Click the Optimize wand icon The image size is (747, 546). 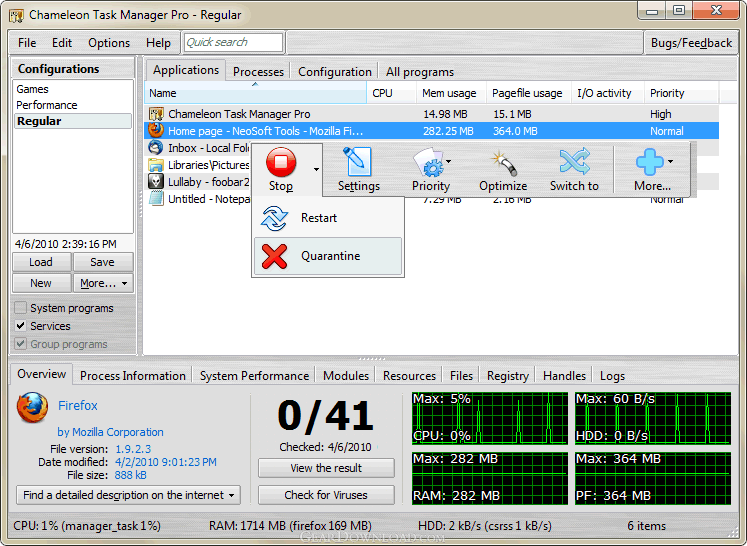[503, 162]
